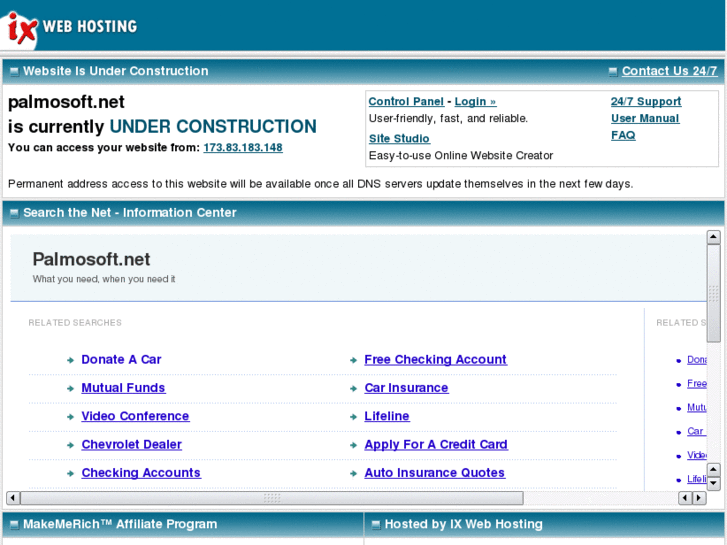Follow the Login » link
This screenshot has width=727, height=545.
coord(475,102)
